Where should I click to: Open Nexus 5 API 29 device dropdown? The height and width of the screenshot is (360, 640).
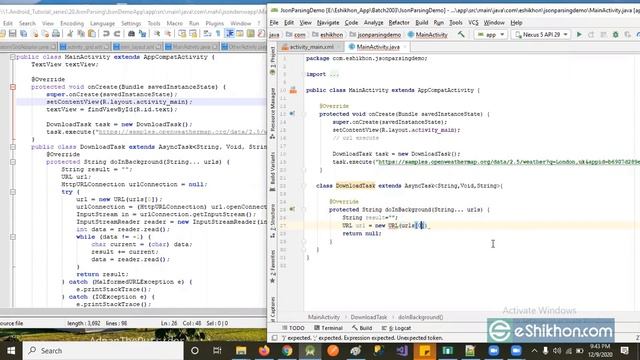point(541,35)
